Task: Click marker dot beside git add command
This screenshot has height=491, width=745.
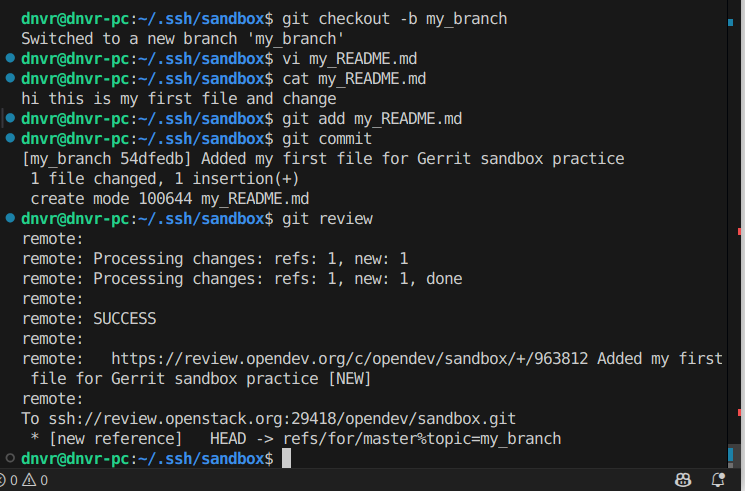Action: click(10, 118)
